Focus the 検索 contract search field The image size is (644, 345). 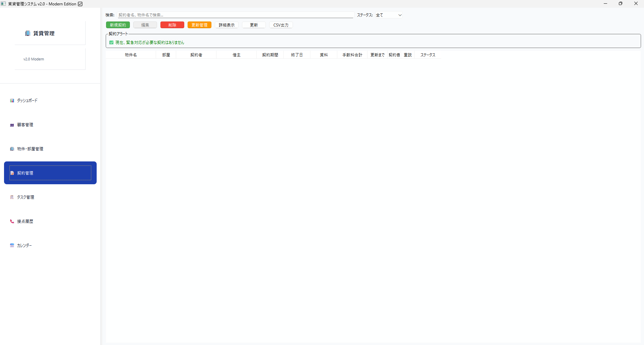point(236,15)
